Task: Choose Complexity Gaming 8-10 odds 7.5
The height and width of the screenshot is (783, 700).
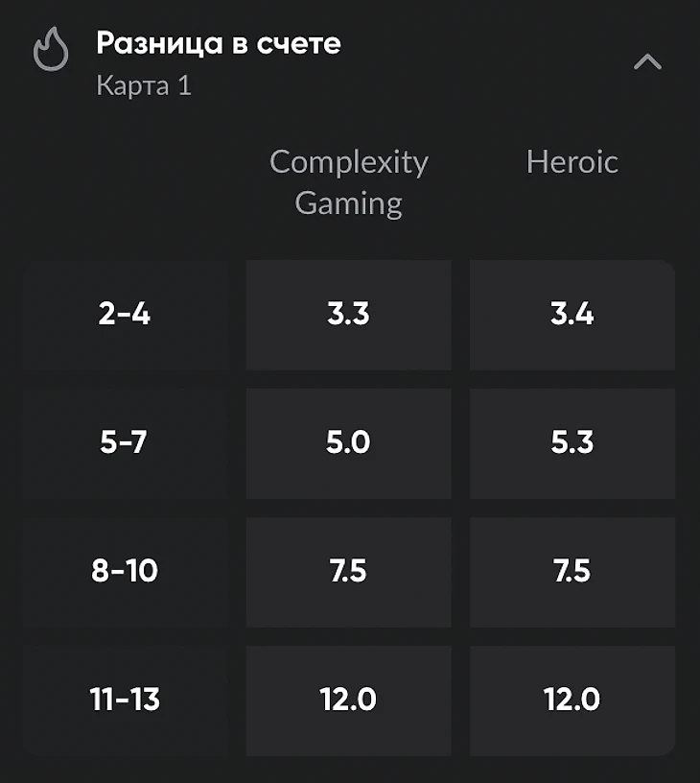Action: click(348, 572)
